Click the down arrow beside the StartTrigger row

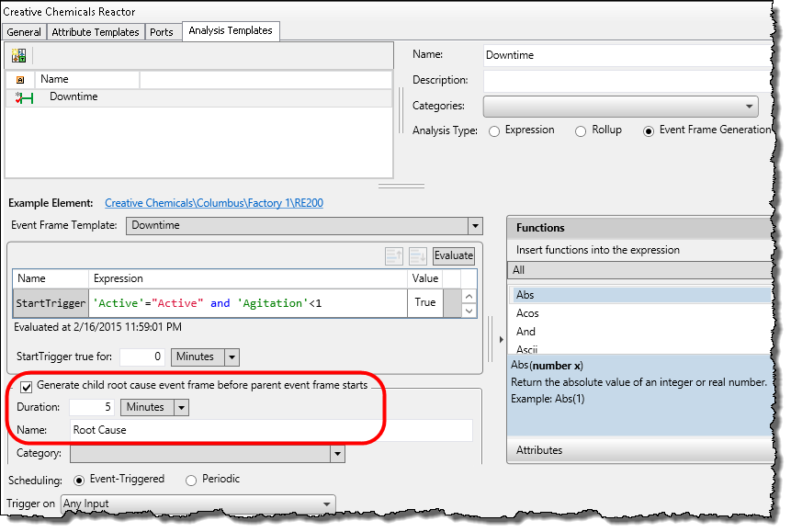(x=469, y=311)
